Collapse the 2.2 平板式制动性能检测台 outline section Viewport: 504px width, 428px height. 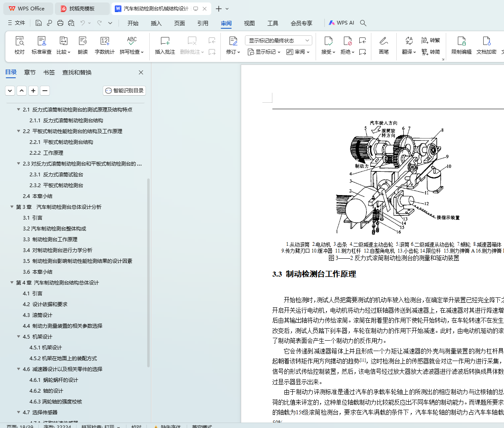point(18,131)
